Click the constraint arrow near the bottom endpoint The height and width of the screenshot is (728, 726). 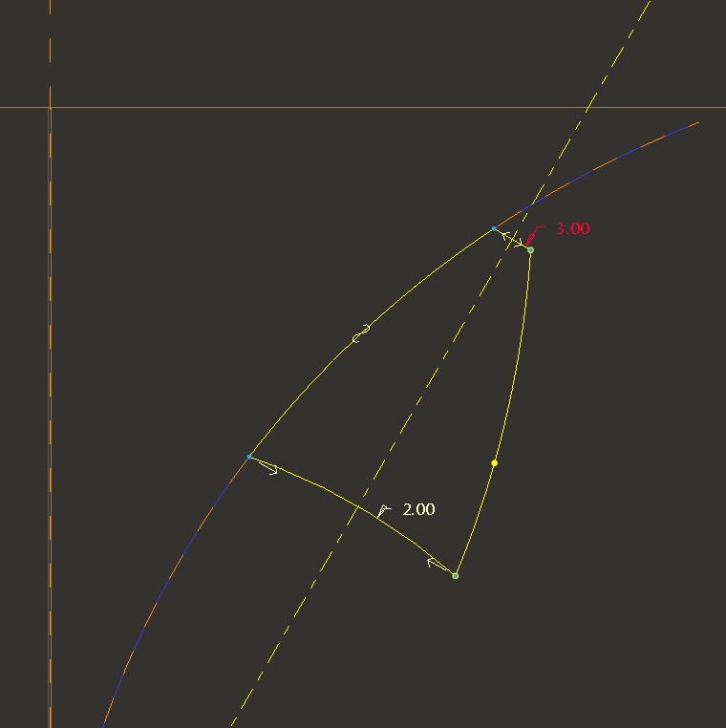click(437, 564)
